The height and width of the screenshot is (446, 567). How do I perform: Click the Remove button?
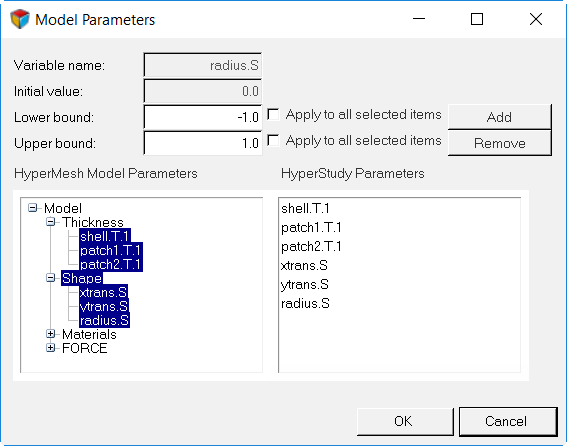coord(499,143)
